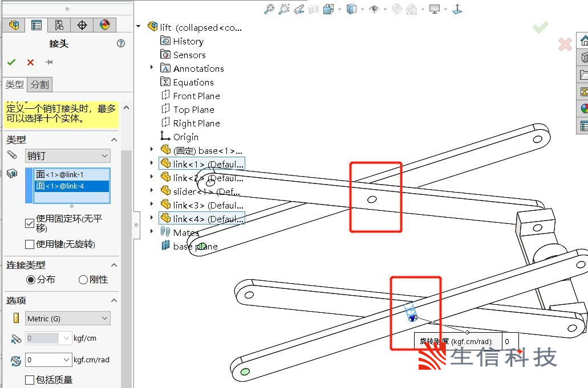This screenshot has width=588, height=388.
Task: Expand the Annotations tree node
Action: tap(152, 67)
